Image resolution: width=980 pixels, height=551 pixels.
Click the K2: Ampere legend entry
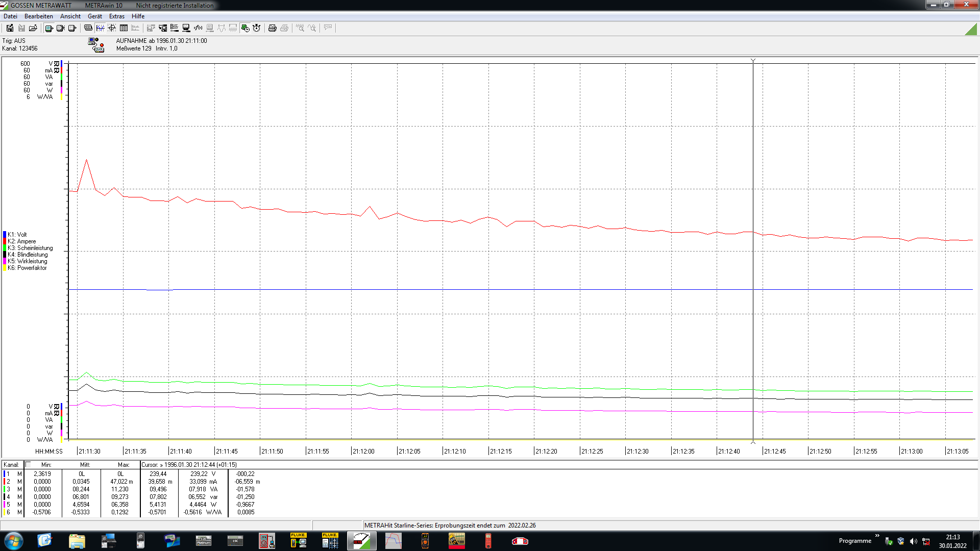[22, 241]
